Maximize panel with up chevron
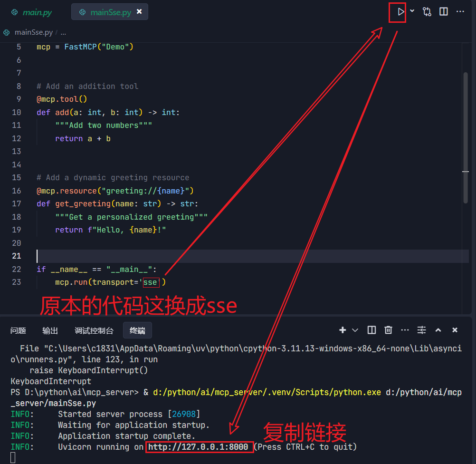476x464 pixels. click(438, 330)
